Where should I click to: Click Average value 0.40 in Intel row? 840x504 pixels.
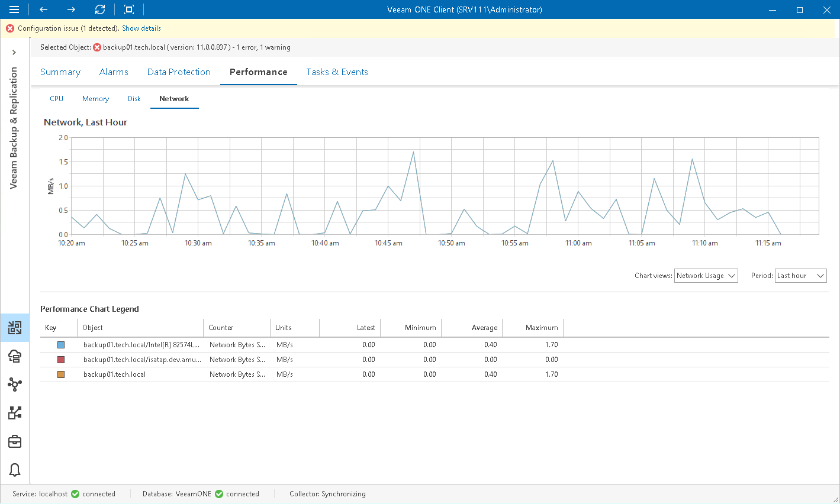(x=491, y=345)
